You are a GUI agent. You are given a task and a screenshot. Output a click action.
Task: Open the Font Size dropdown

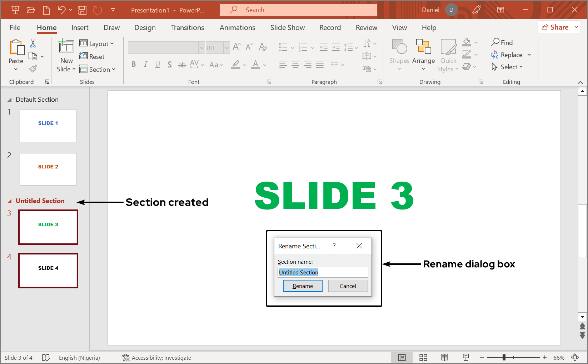(227, 47)
